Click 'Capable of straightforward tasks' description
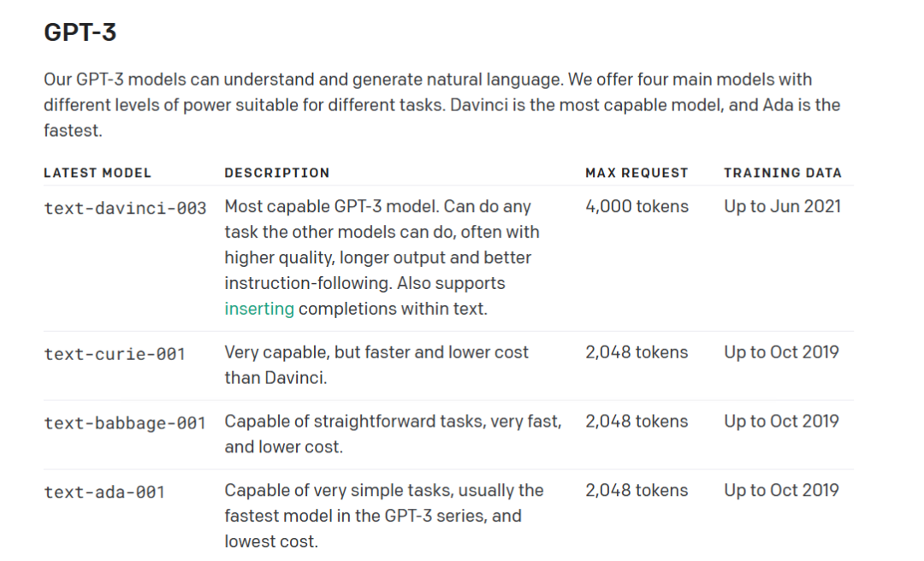 point(393,434)
